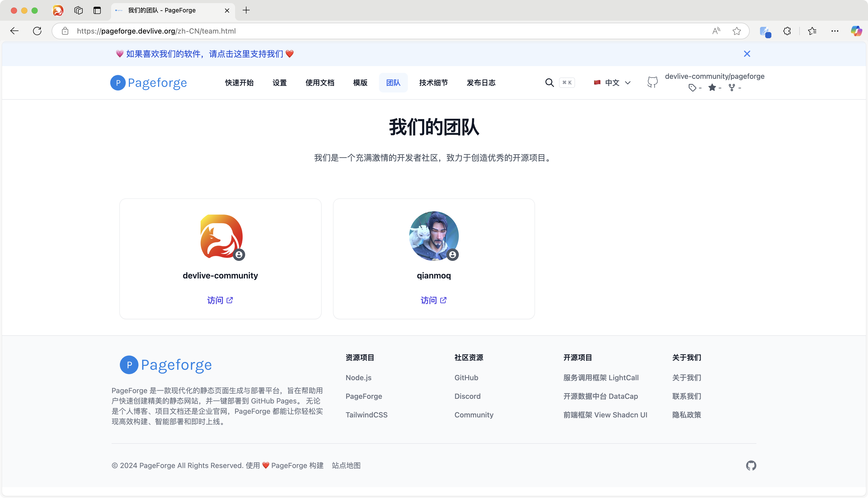Open the 发布日志 nav item
The height and width of the screenshot is (498, 868).
tap(481, 82)
